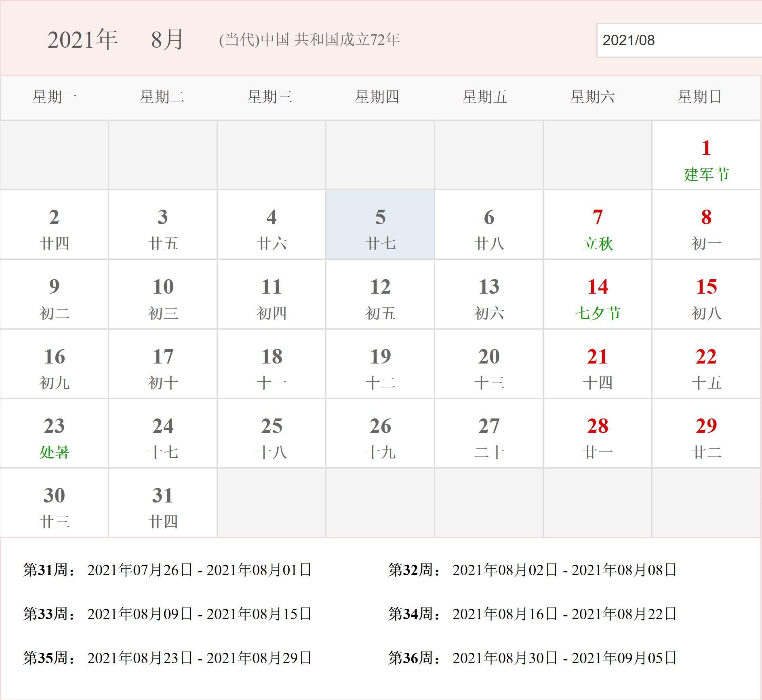
Task: Click the 第34周 week range line
Action: 533,614
